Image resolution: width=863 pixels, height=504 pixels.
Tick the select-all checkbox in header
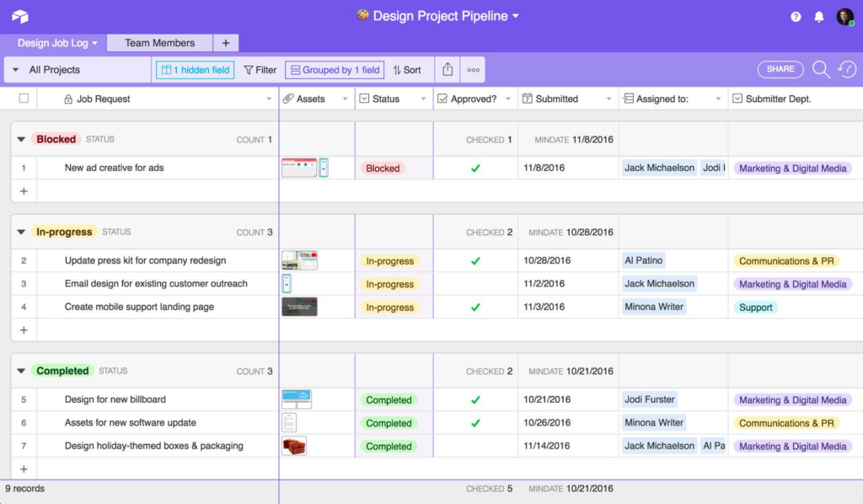coord(24,99)
